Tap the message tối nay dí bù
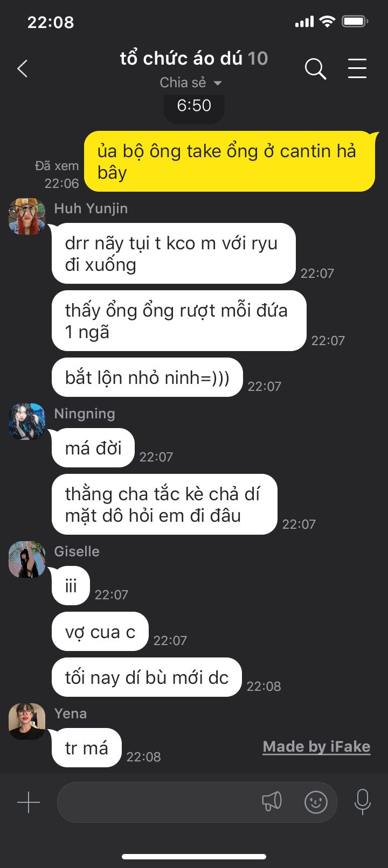Screen dimensions: 388x868 pyautogui.click(x=147, y=677)
